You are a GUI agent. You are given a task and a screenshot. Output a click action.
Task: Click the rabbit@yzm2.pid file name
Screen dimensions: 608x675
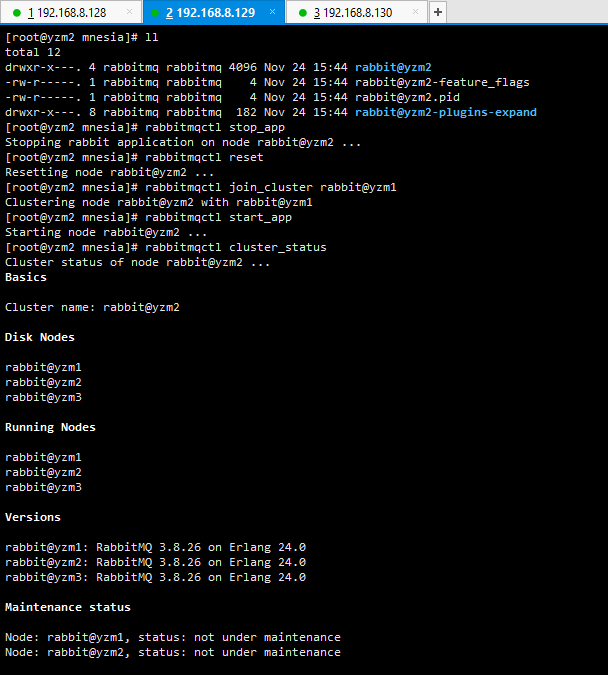tap(407, 98)
